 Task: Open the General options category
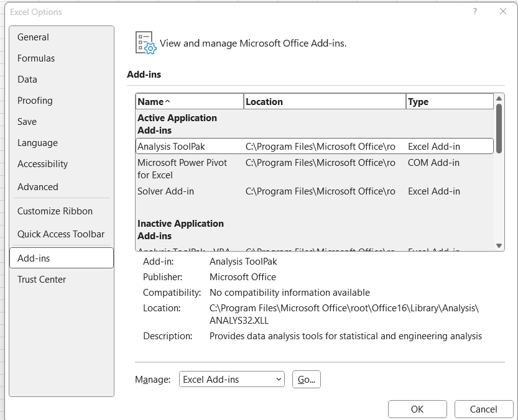pyautogui.click(x=62, y=37)
